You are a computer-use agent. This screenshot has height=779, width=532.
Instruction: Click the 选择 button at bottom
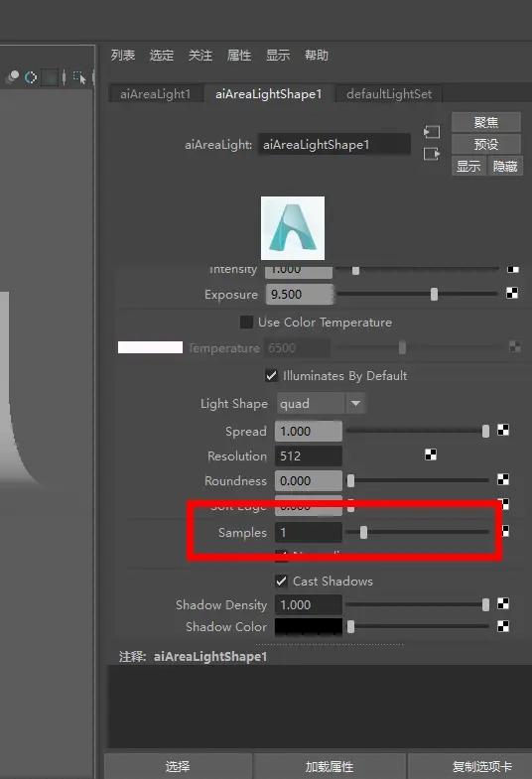[178, 766]
